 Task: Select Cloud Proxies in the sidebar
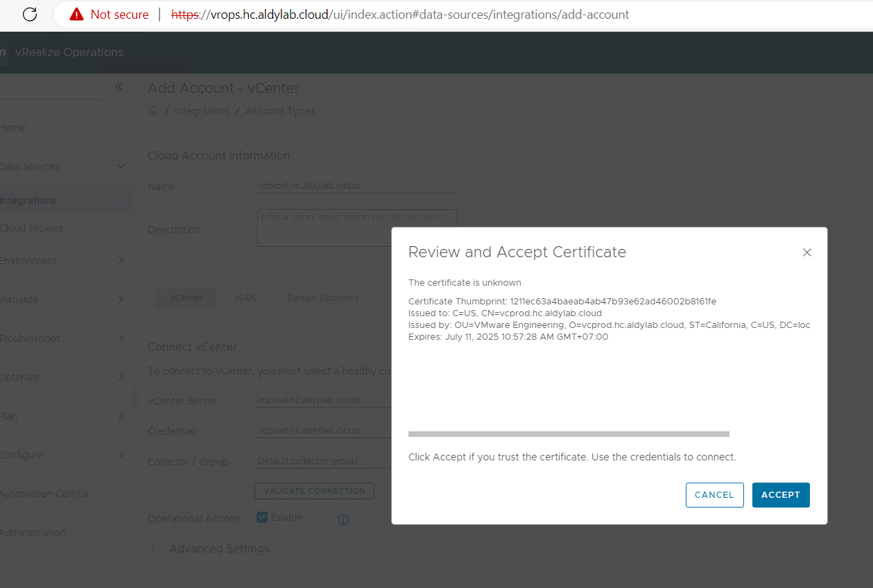31,228
